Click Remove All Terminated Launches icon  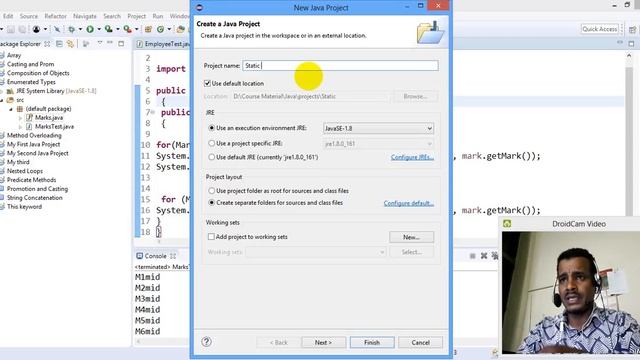pyautogui.click(x=495, y=256)
